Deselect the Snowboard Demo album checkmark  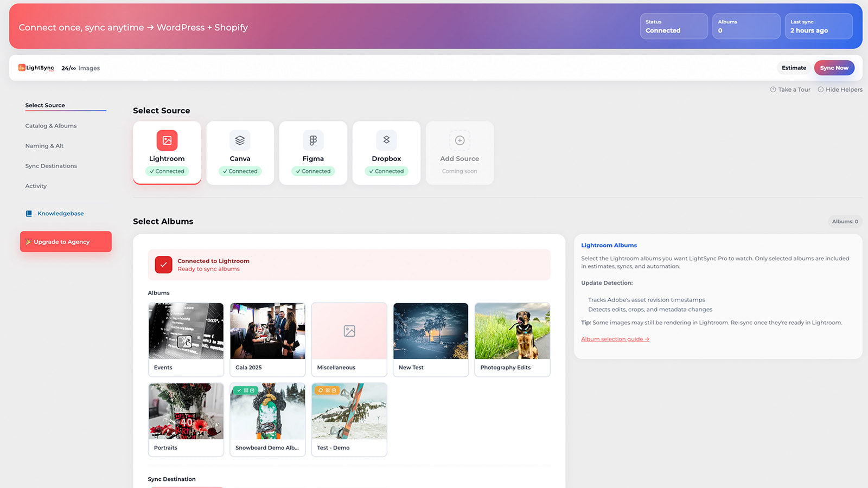click(x=240, y=389)
